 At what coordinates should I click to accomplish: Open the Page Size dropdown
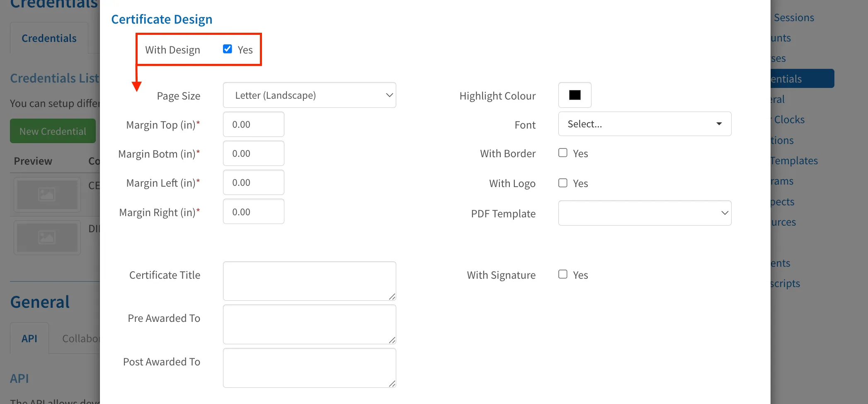click(310, 95)
